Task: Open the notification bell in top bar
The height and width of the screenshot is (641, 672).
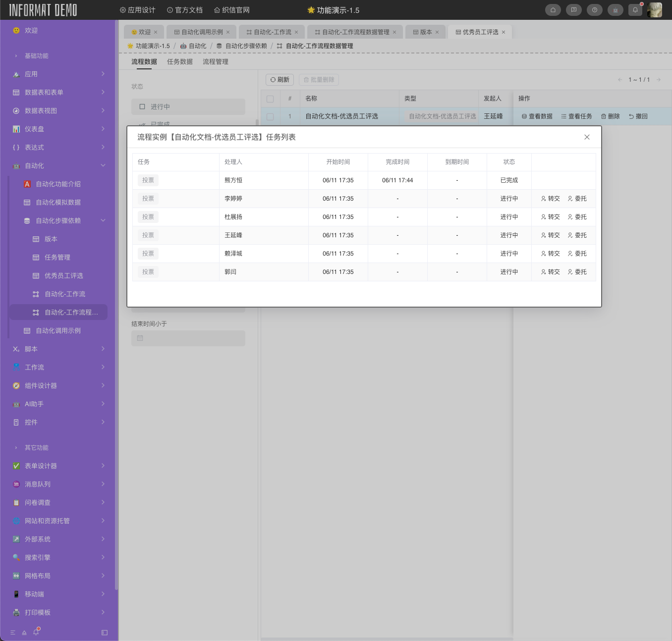Action: point(635,10)
